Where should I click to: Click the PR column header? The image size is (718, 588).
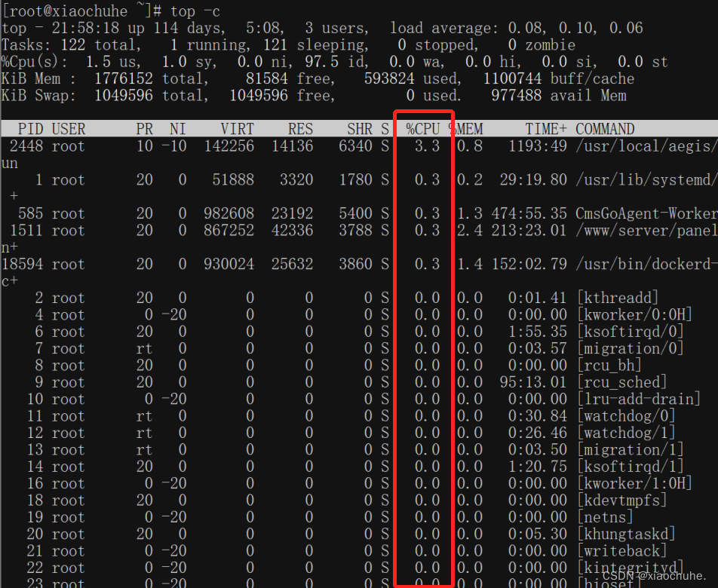pyautogui.click(x=144, y=129)
